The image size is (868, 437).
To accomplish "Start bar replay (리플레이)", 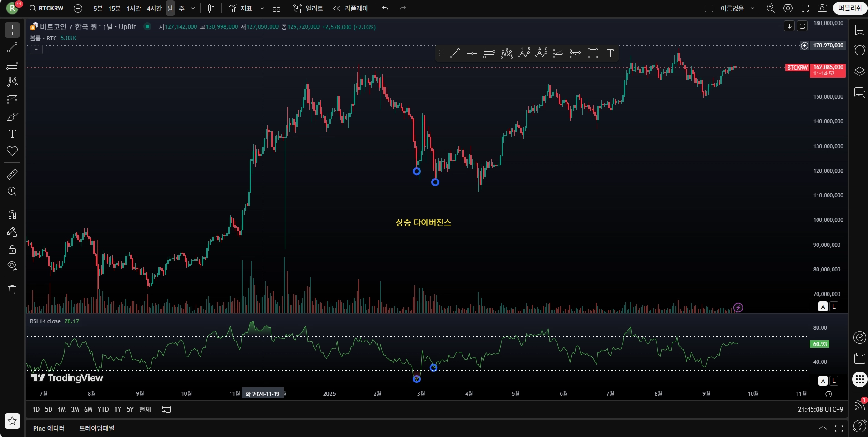I will point(351,8).
